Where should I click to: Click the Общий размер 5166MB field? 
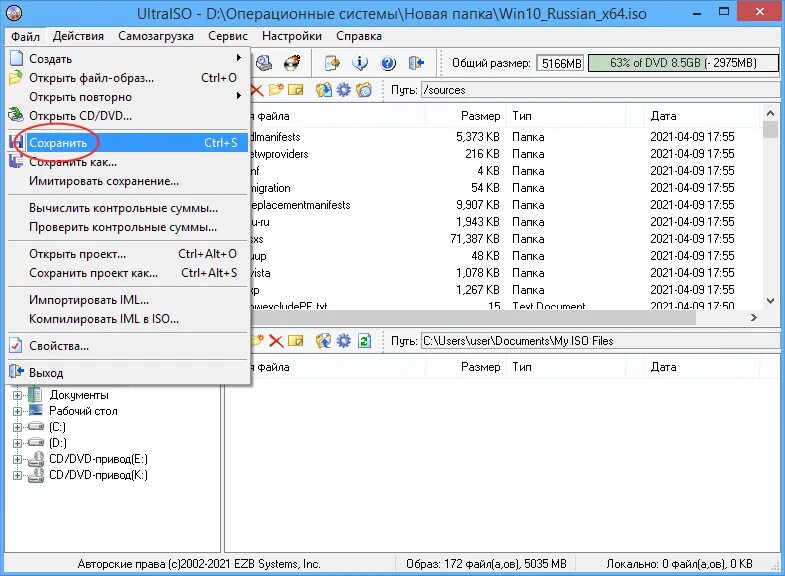(561, 64)
